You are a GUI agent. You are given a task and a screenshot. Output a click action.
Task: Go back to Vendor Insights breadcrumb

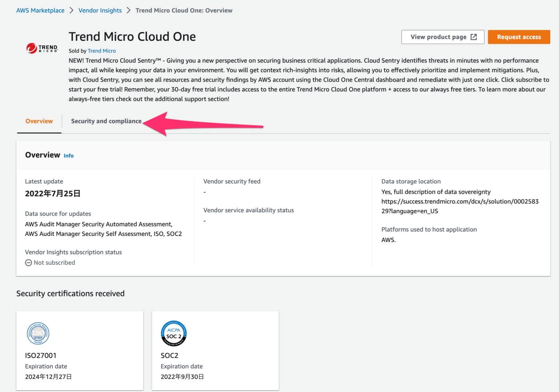[100, 10]
